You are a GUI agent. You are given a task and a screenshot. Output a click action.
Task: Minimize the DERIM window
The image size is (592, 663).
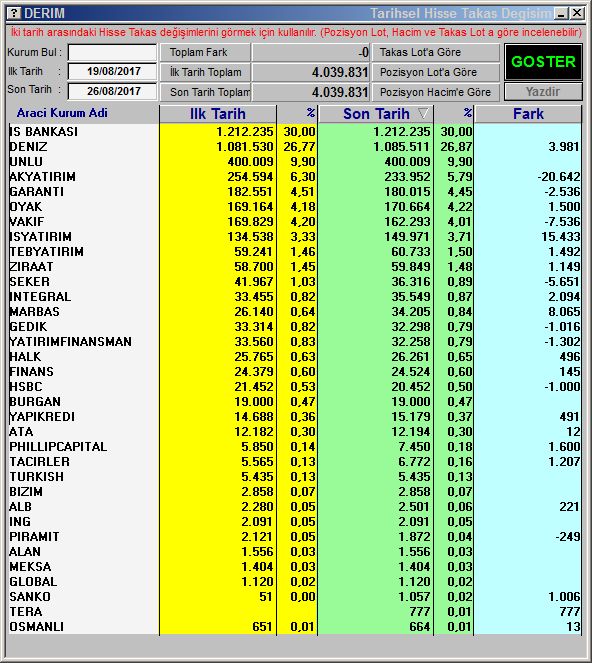coord(561,14)
